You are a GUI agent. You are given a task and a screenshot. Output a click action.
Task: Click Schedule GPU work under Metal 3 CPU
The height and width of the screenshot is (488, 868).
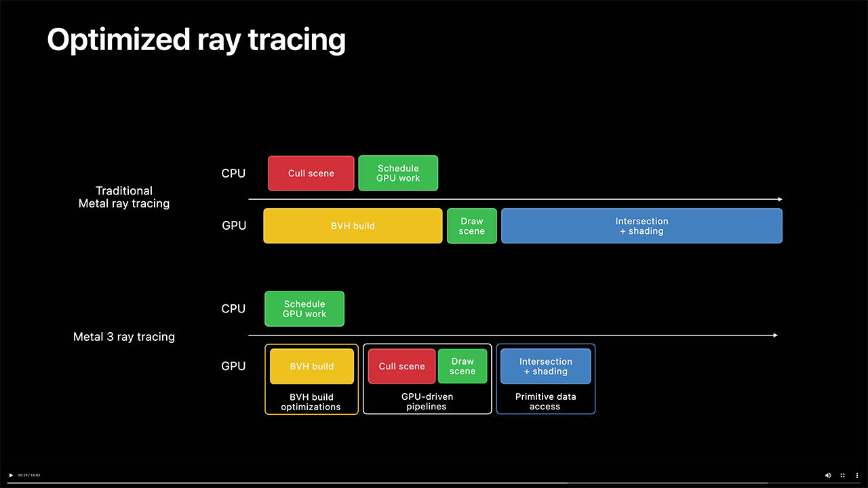coord(304,309)
